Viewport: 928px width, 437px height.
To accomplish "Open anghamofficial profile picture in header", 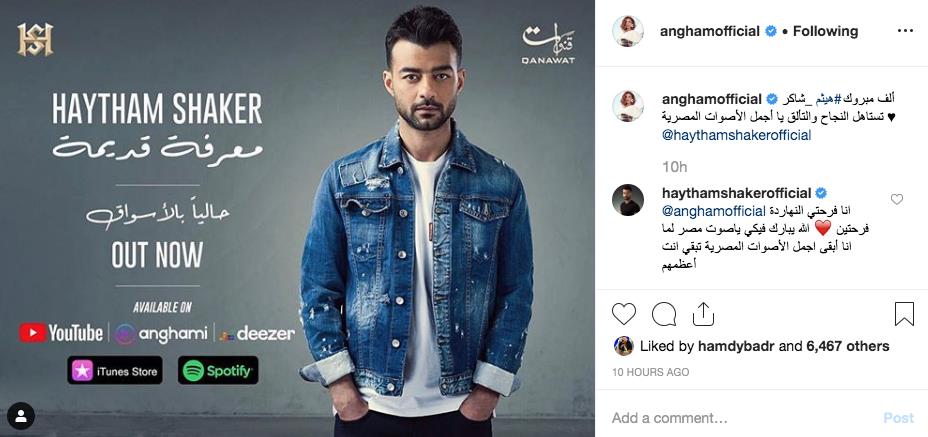I will point(627,31).
